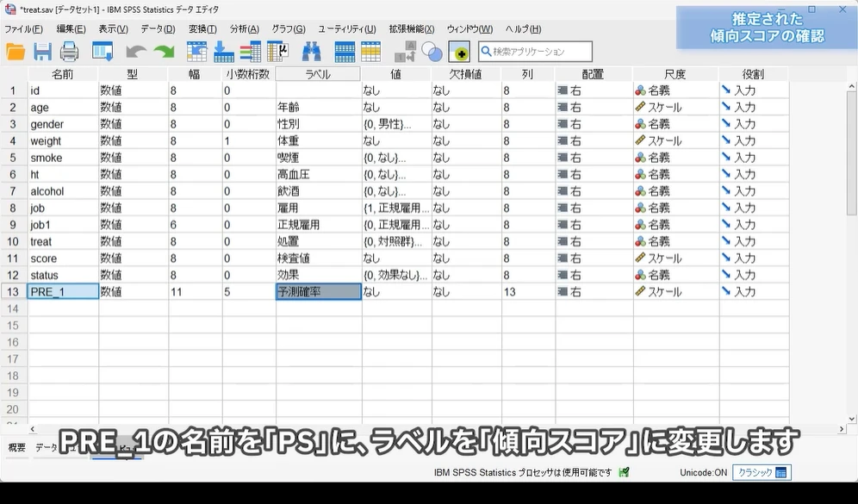
Task: Click the Print toolbar icon
Action: (x=71, y=52)
